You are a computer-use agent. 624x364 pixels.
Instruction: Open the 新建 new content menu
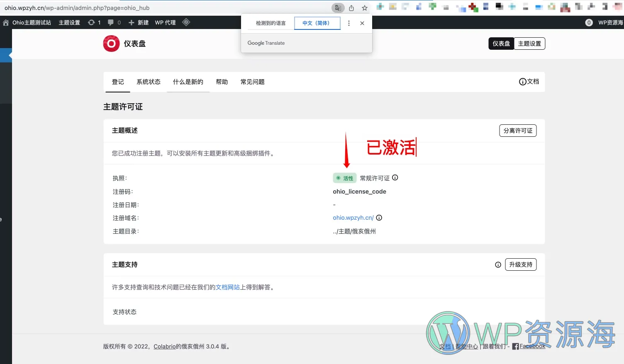point(139,22)
